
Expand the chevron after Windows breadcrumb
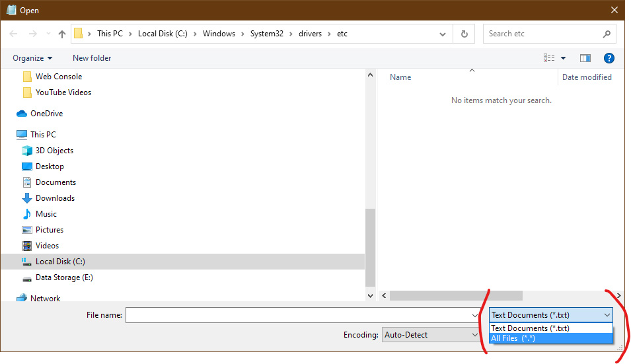coord(242,34)
